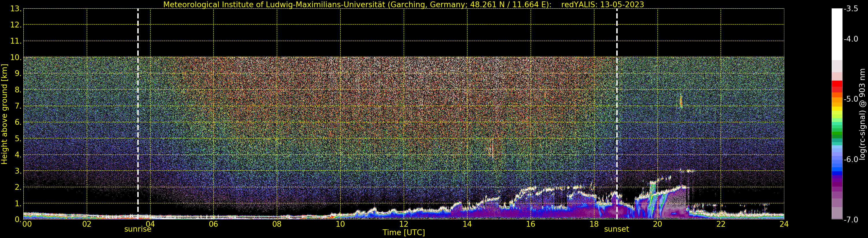Click the y-axis tick label '10.'
This screenshot has height=238, width=868.
16,57
